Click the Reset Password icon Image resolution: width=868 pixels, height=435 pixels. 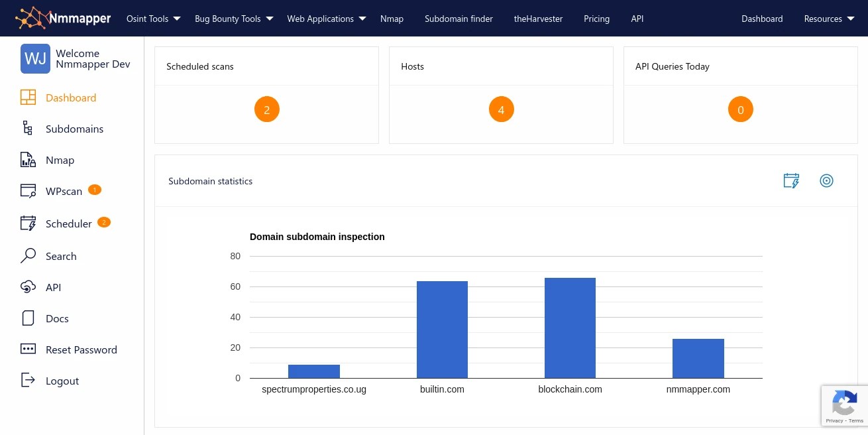point(28,349)
